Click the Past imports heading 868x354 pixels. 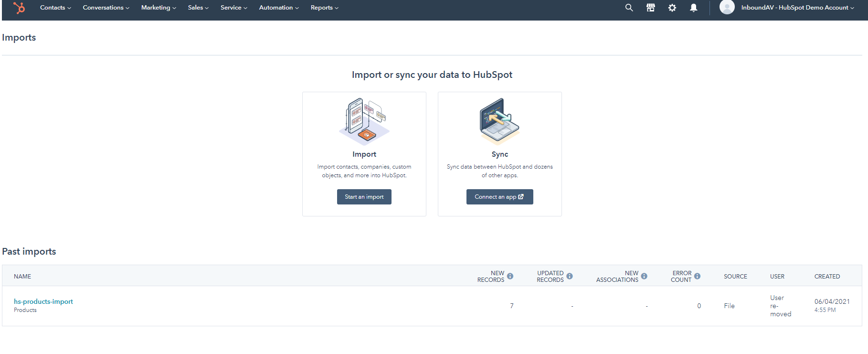[x=29, y=251]
